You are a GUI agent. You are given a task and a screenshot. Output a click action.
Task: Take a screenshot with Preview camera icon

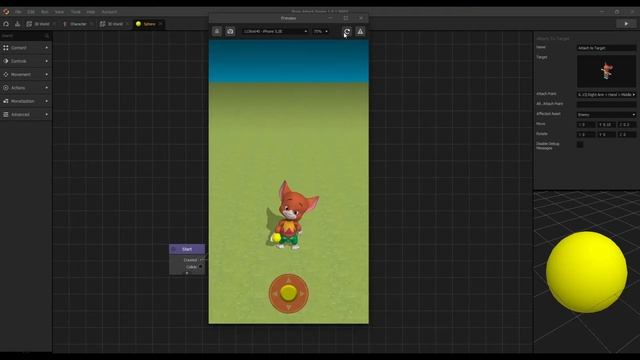pyautogui.click(x=230, y=31)
